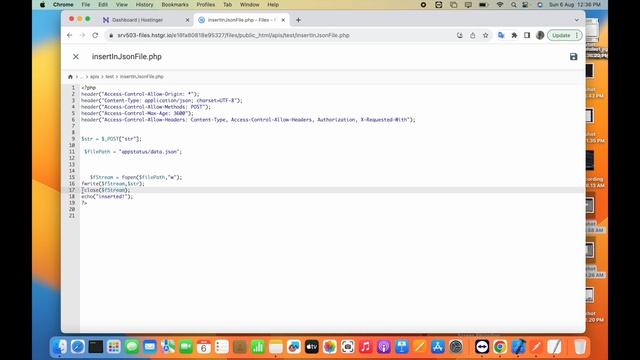Viewport: 640px width, 360px height.
Task: Open Mail from the Dock
Action: [x=150, y=347]
